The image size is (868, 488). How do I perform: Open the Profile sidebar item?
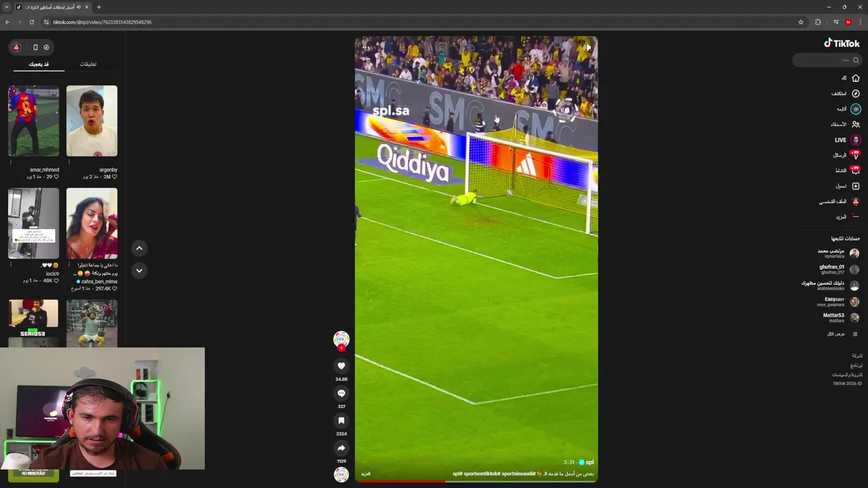tap(840, 202)
